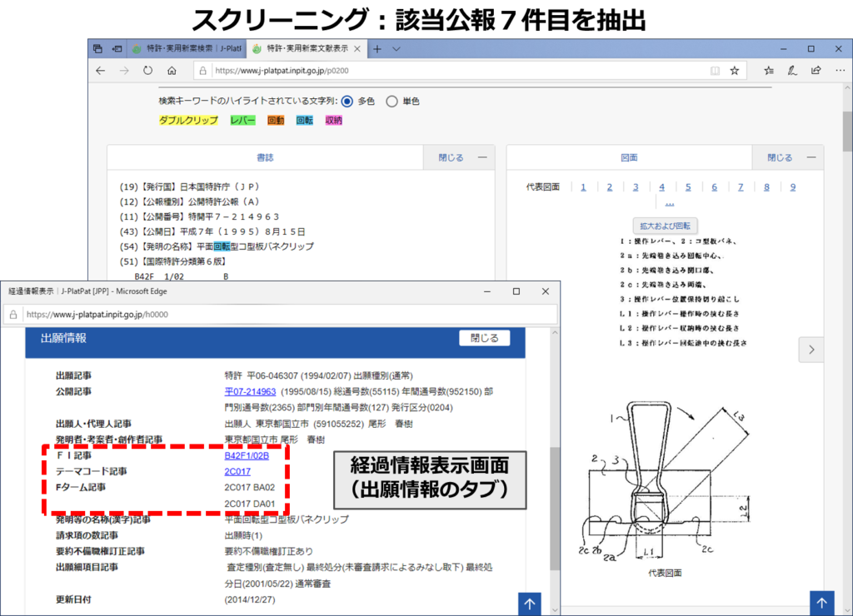Go to the browser home page icon
Image resolution: width=853 pixels, height=616 pixels.
point(171,71)
